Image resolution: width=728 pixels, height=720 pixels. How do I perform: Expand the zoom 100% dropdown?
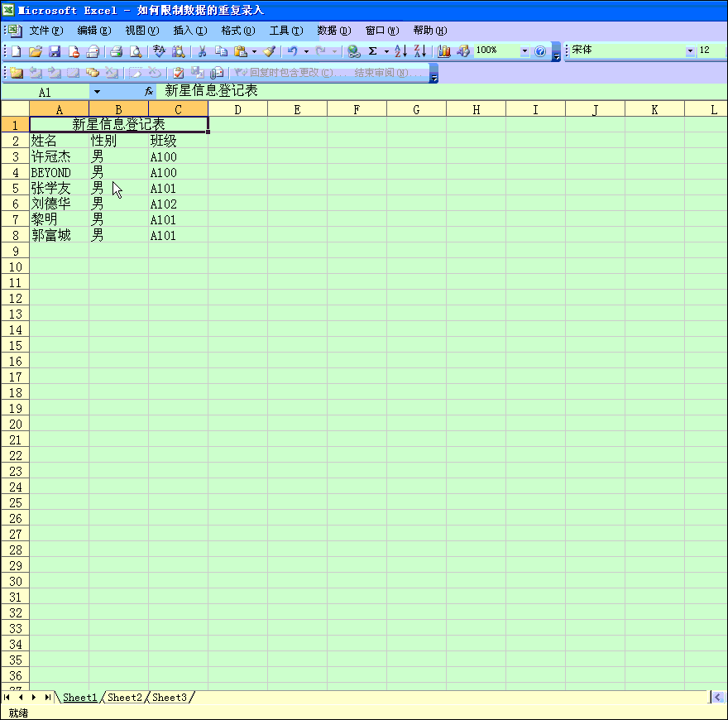click(524, 51)
